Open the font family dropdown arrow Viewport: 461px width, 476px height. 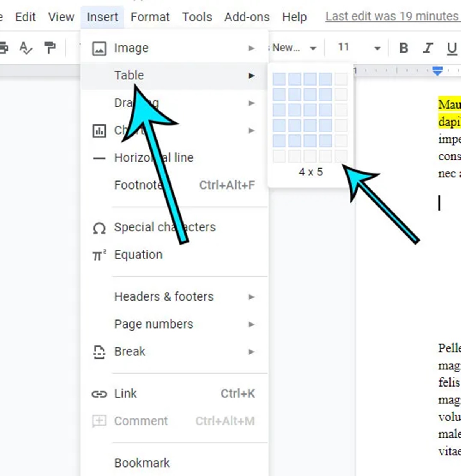pos(313,48)
